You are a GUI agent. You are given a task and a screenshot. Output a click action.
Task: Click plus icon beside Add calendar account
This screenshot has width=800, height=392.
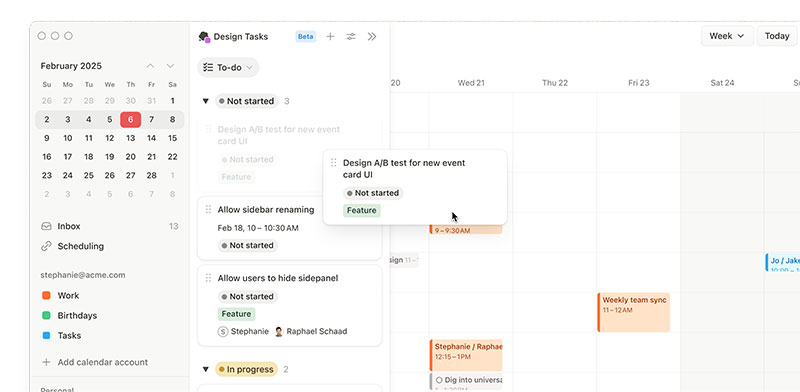pos(46,362)
